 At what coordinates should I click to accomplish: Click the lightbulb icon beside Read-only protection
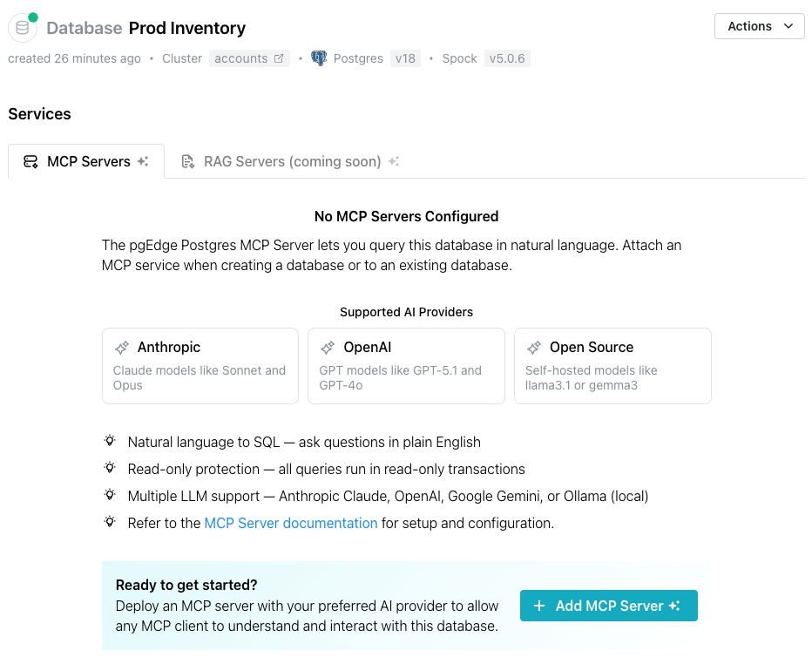pos(111,469)
